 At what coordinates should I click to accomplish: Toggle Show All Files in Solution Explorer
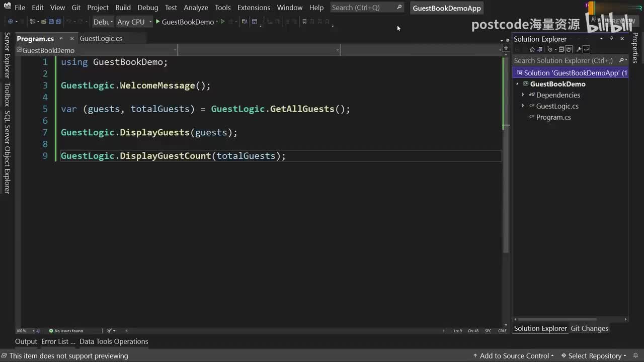coord(569,49)
